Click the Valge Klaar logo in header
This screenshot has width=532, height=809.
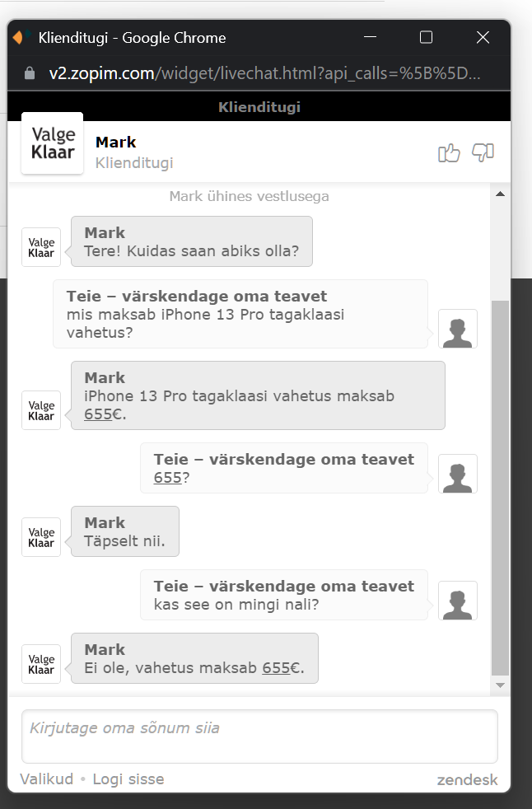coord(52,143)
